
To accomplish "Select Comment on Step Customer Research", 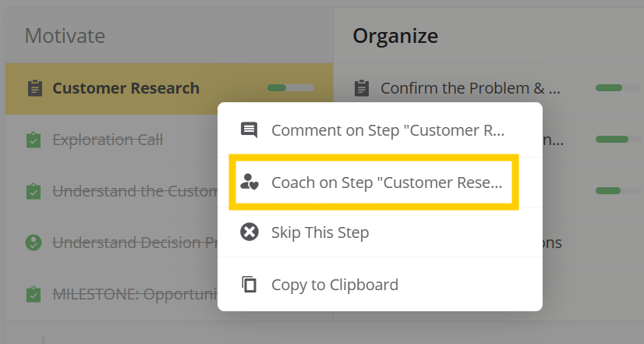I will (x=380, y=130).
